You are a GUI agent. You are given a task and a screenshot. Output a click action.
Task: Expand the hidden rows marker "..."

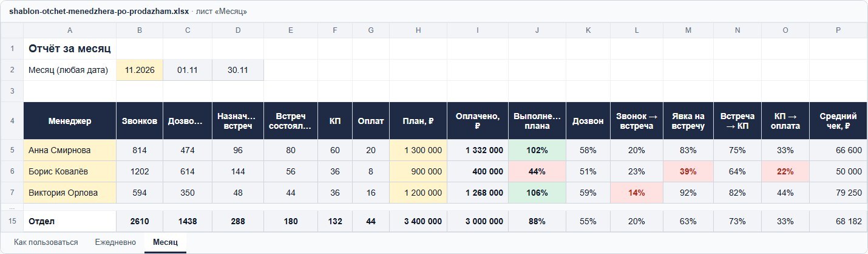pyautogui.click(x=12, y=207)
